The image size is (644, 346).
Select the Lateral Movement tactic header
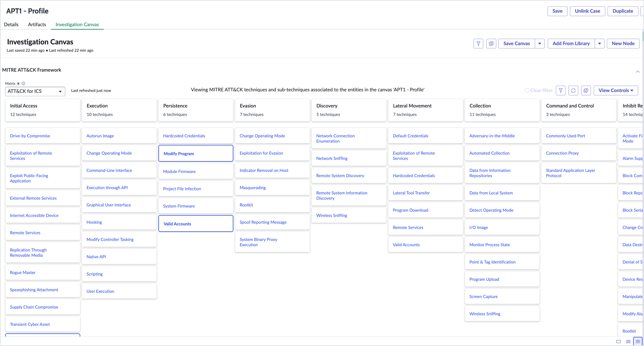[425, 110]
